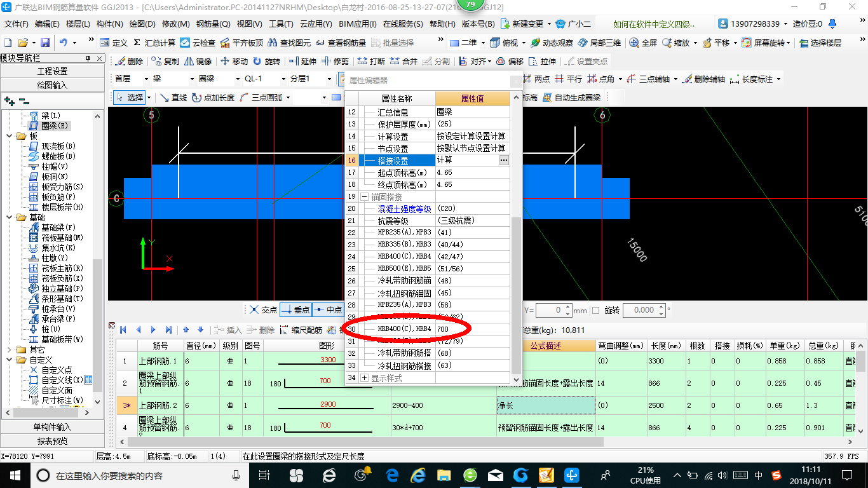Open 查找图元 find element tool
The width and height of the screenshot is (868, 488).
pos(289,43)
